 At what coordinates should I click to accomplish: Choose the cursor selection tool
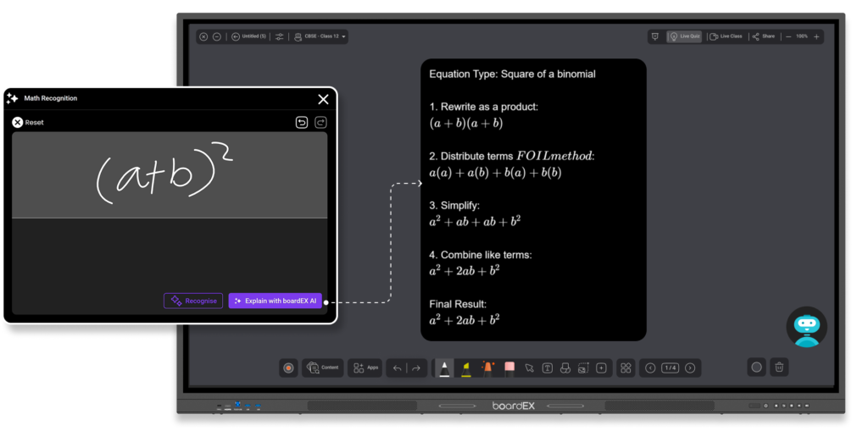pos(529,367)
